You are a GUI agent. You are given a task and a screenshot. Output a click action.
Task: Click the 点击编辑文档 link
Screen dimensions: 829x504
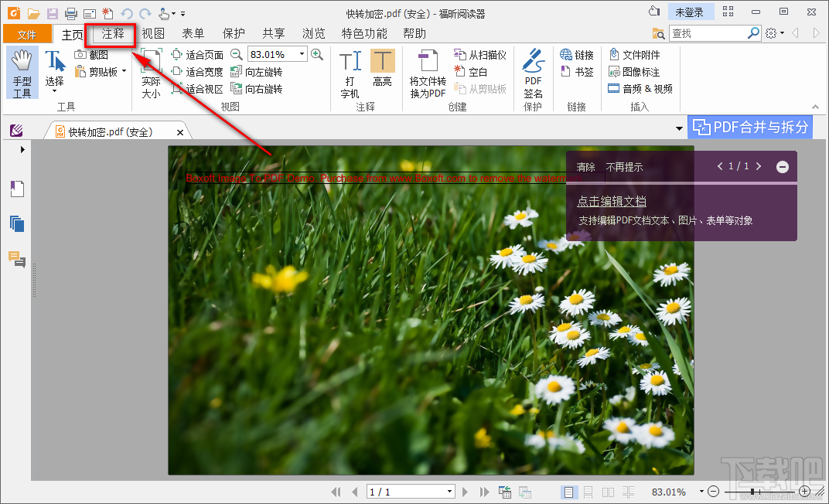coord(610,201)
